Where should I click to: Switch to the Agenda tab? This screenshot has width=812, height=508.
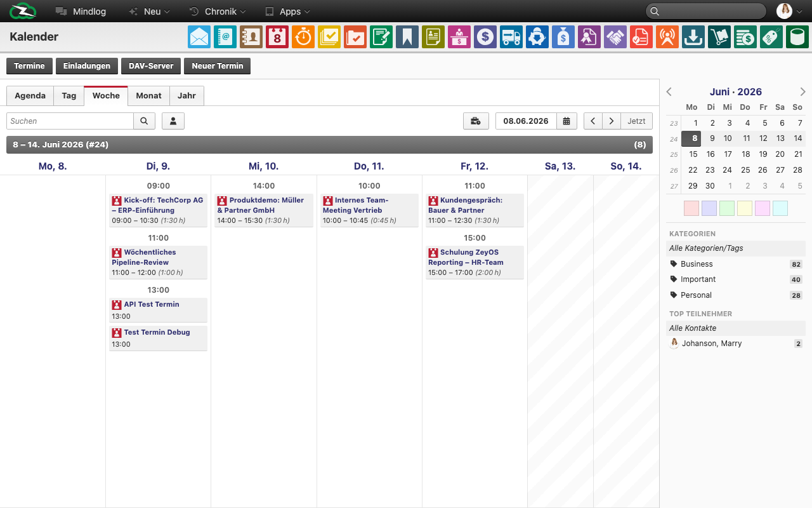coord(30,95)
